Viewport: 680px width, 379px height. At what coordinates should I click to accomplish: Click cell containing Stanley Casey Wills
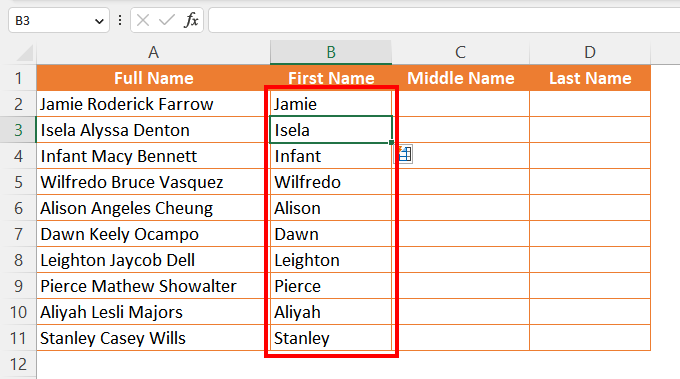pyautogui.click(x=153, y=338)
